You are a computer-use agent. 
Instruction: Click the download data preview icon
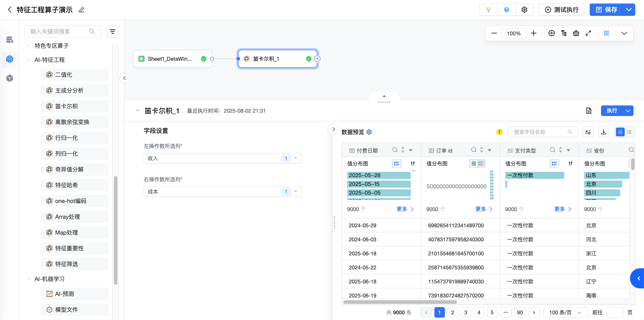pos(603,132)
